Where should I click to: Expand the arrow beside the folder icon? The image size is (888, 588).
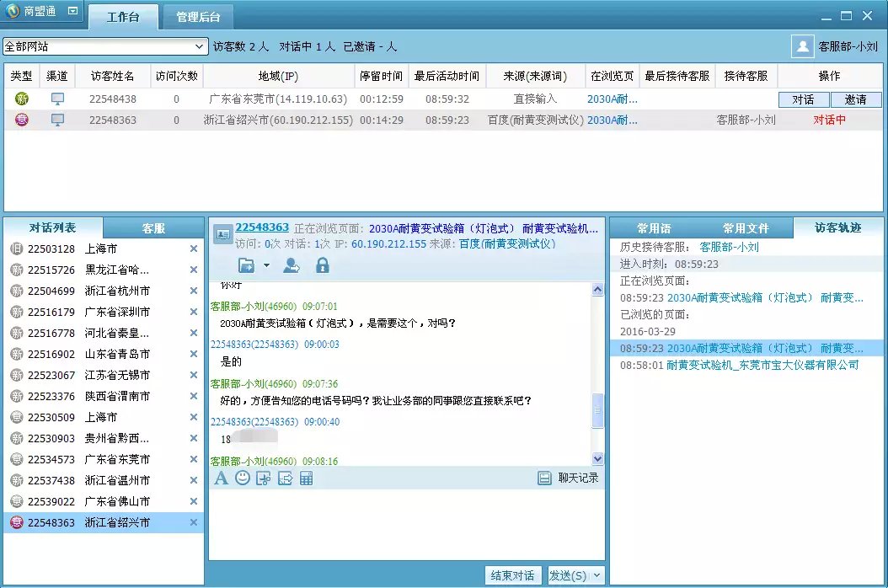tap(266, 266)
